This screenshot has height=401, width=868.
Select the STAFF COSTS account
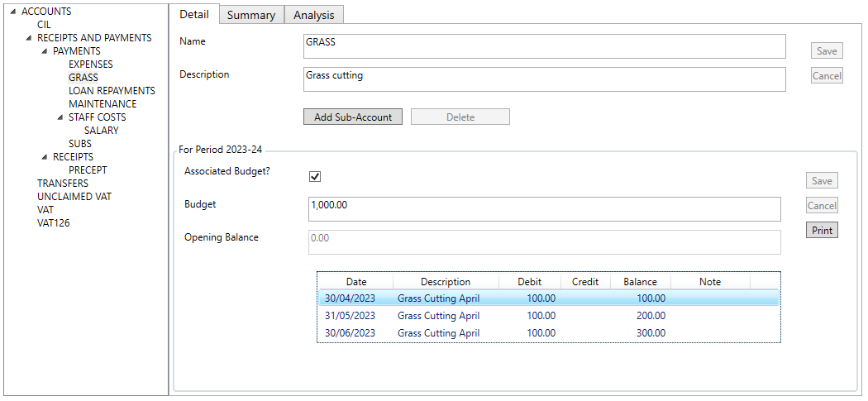pos(97,117)
